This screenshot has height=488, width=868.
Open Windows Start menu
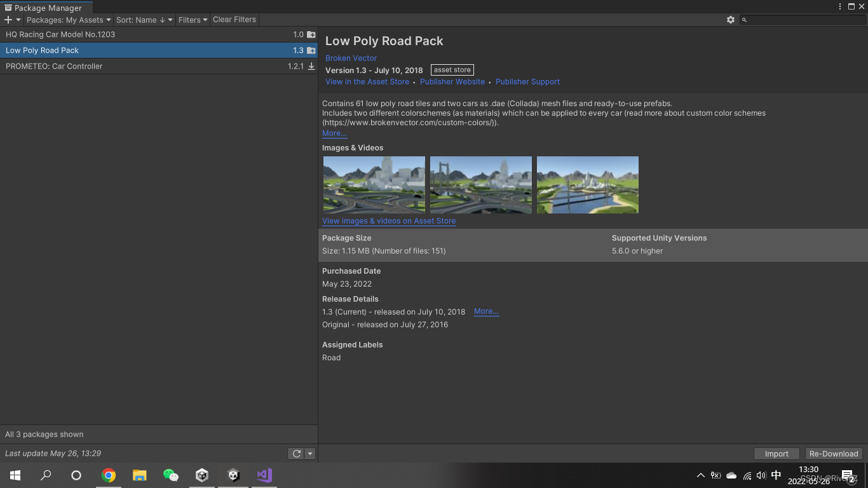15,475
